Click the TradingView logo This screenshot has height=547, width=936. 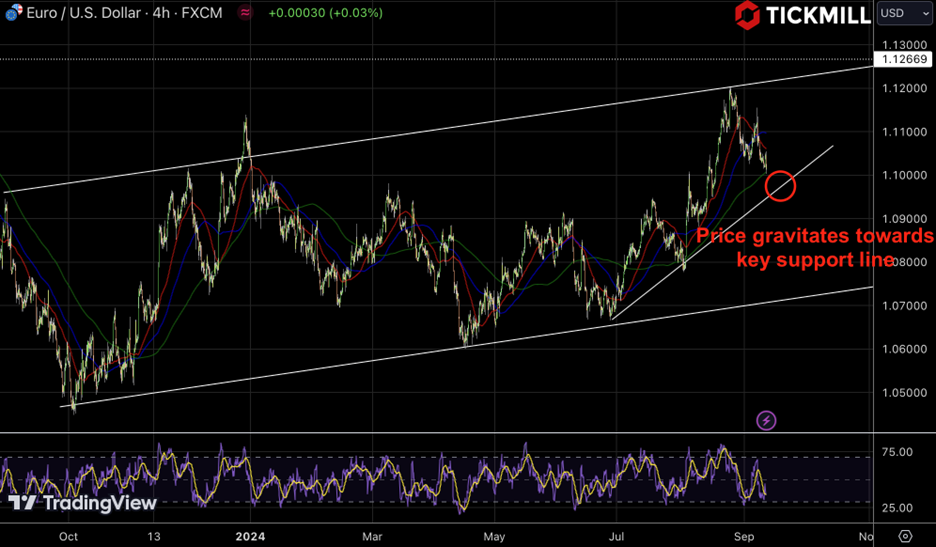[x=82, y=503]
